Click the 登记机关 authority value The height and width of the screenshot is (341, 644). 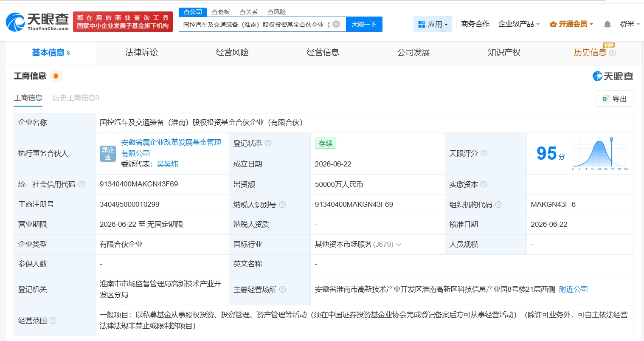click(x=160, y=289)
